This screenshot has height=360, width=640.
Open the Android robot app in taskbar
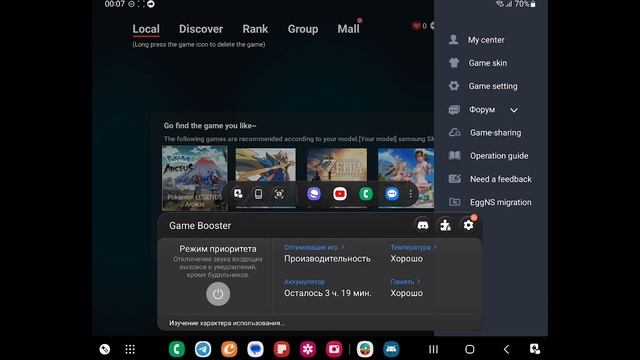coord(391,349)
